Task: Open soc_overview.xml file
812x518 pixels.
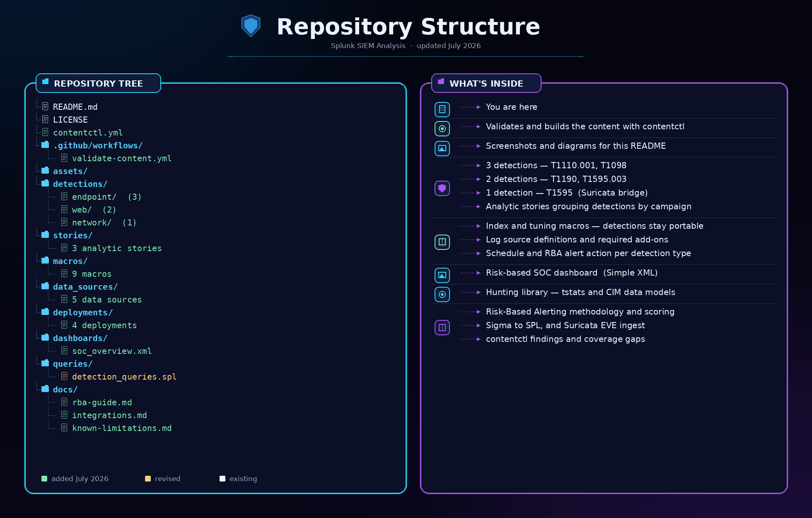Action: click(x=112, y=351)
